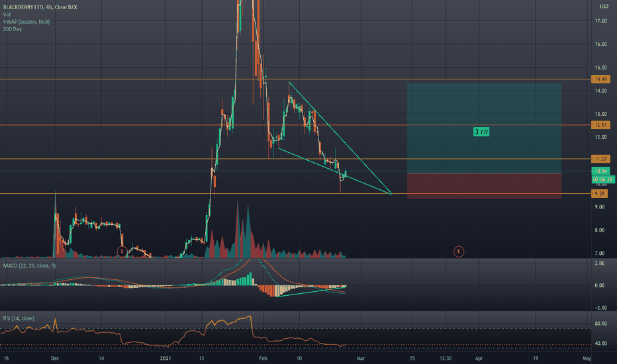Click the Mar label on time axis
617x364 pixels.
click(360, 359)
